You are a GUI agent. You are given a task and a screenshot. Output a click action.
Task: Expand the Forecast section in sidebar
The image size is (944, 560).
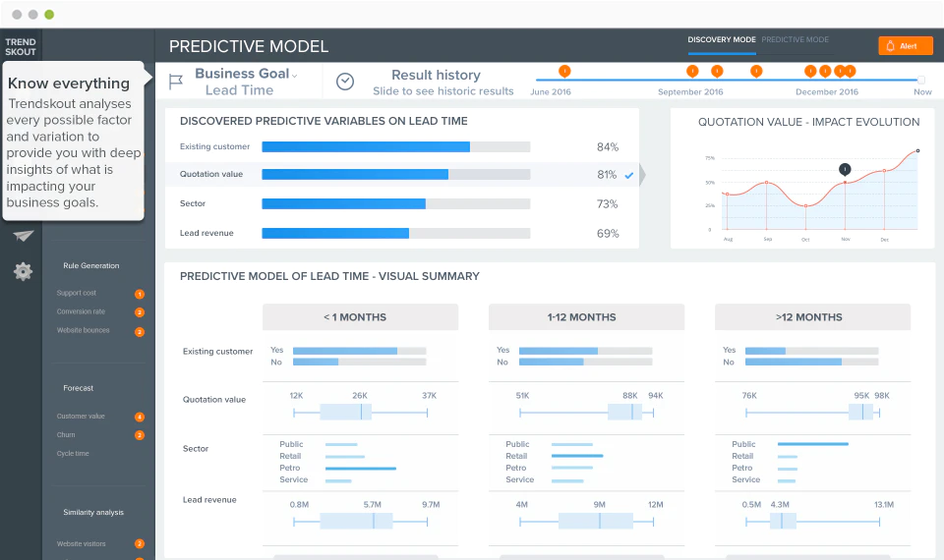(79, 388)
